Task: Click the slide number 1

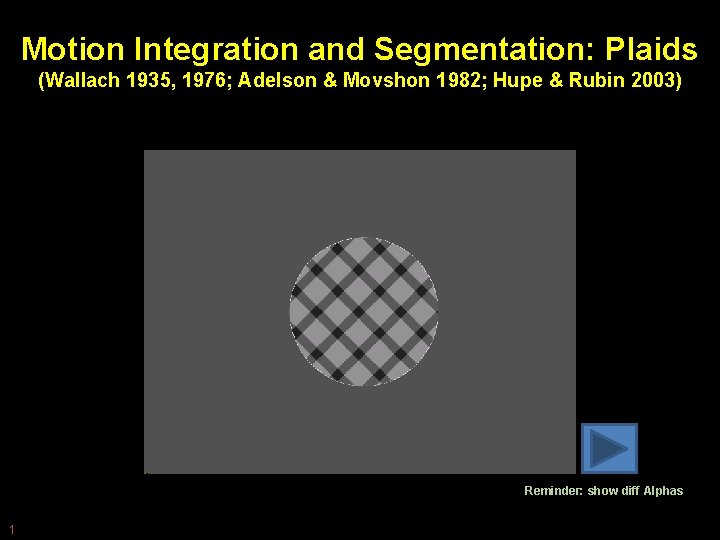Action: 12,529
